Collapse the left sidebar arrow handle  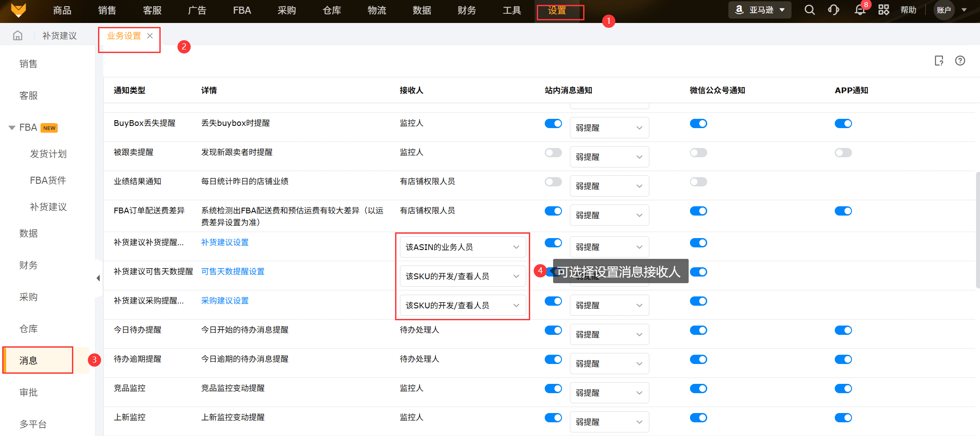[98, 278]
